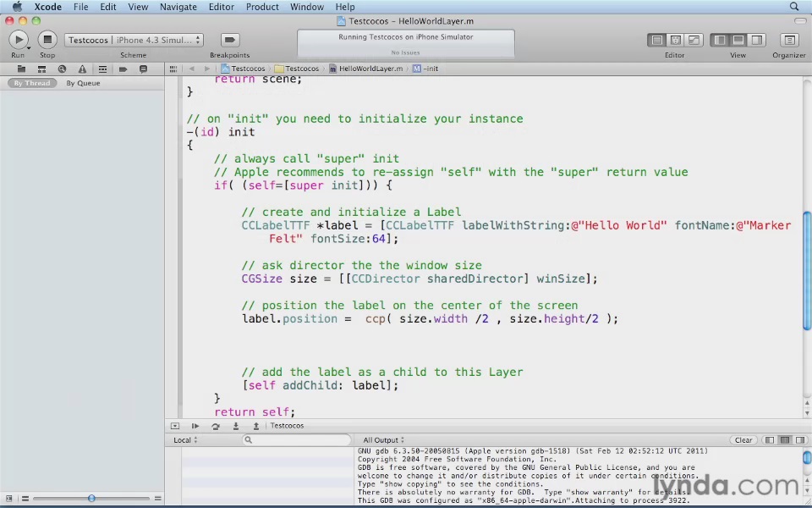This screenshot has height=508, width=812.
Task: Open the Window menu
Action: (306, 7)
